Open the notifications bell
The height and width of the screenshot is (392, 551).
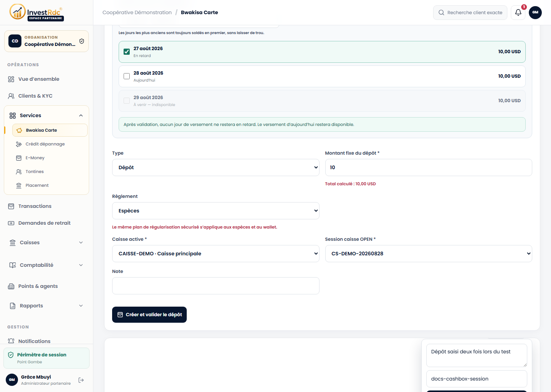518,13
